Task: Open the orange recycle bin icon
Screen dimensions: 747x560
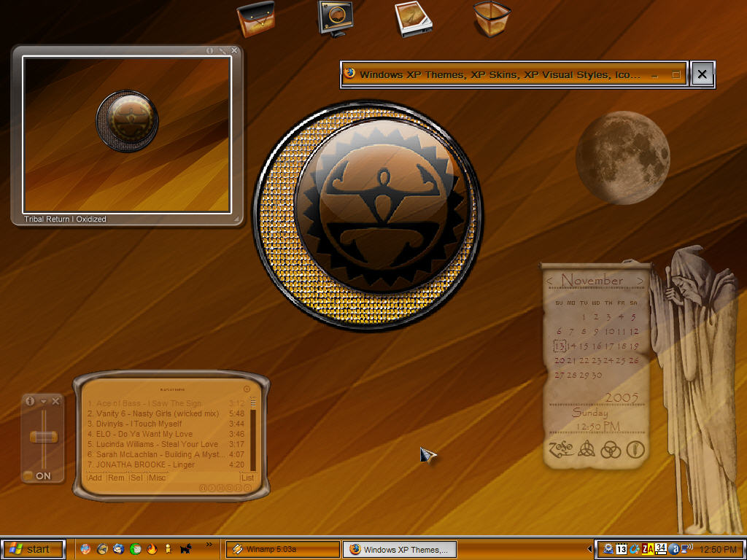Action: click(492, 19)
